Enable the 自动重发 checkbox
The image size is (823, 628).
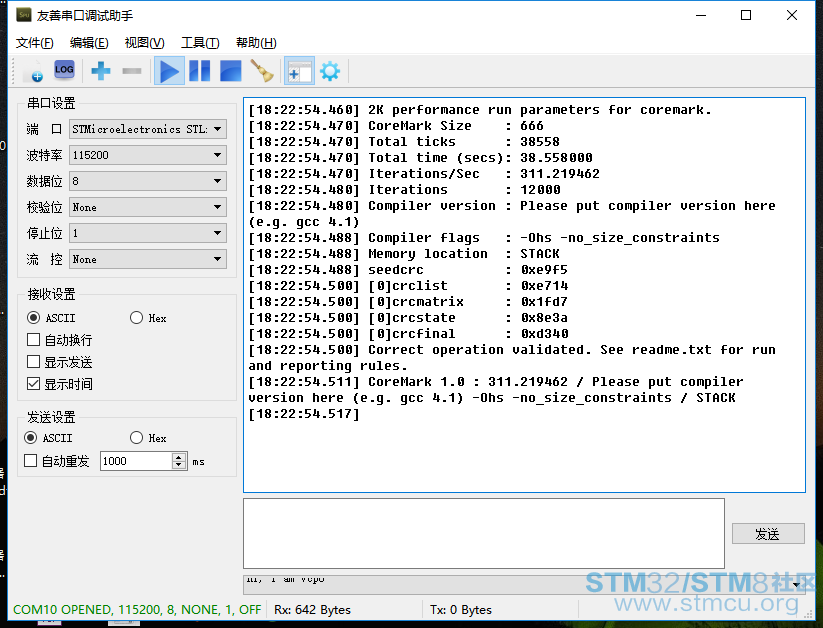click(x=30, y=461)
